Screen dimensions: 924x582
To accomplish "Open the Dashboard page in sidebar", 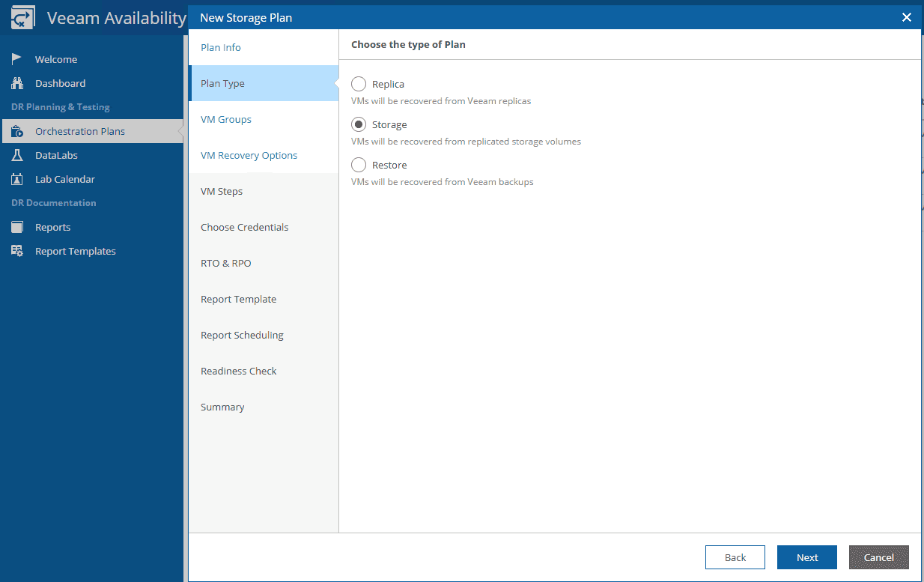I will pos(91,83).
